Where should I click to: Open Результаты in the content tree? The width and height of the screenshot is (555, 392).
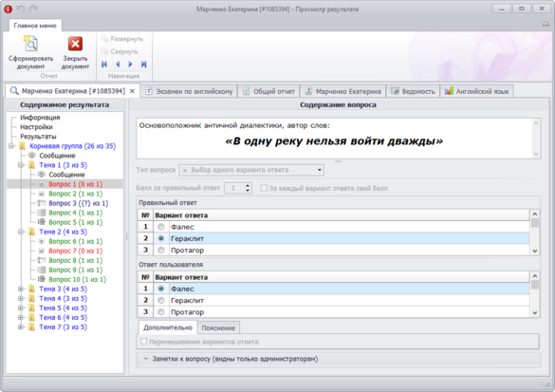pos(38,137)
